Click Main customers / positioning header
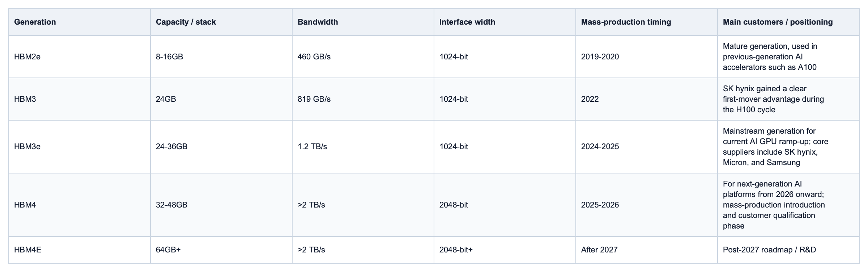The height and width of the screenshot is (272, 868). tap(788, 22)
